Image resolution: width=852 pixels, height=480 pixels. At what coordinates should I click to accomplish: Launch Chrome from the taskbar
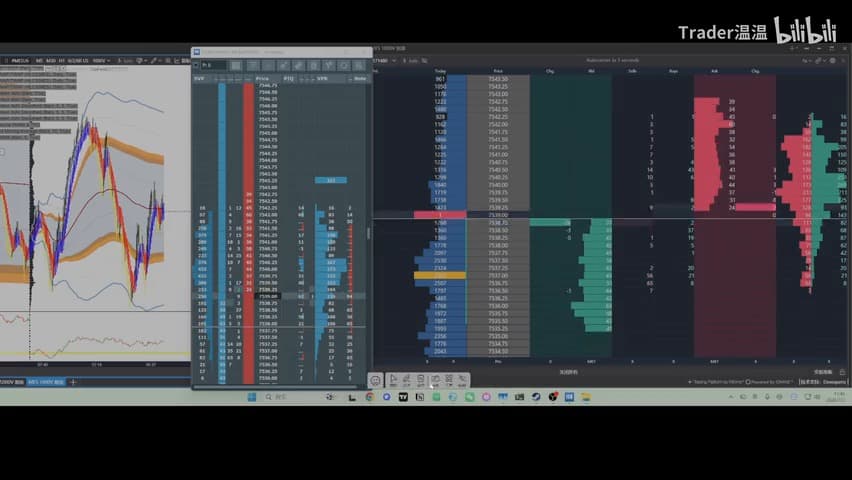(370, 397)
